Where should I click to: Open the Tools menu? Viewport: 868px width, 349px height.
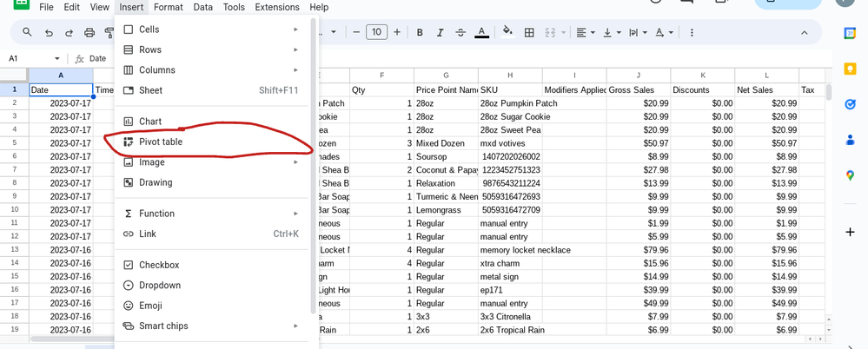[x=235, y=7]
